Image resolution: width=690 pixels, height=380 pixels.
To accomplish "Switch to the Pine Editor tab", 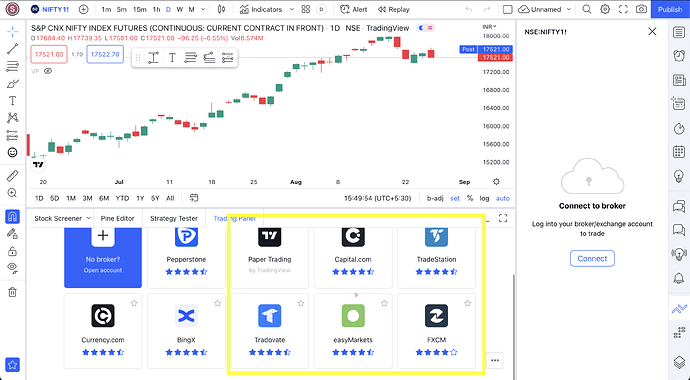I will [x=117, y=218].
